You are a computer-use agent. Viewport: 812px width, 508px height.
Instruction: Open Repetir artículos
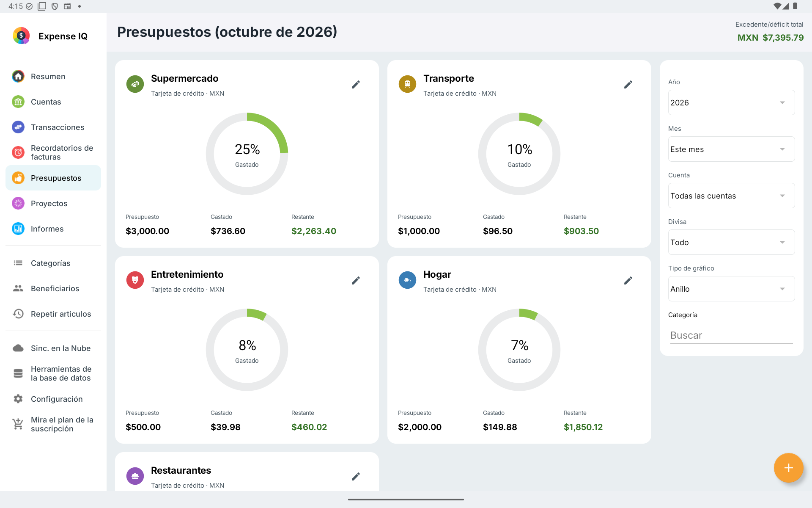[x=53, y=314]
